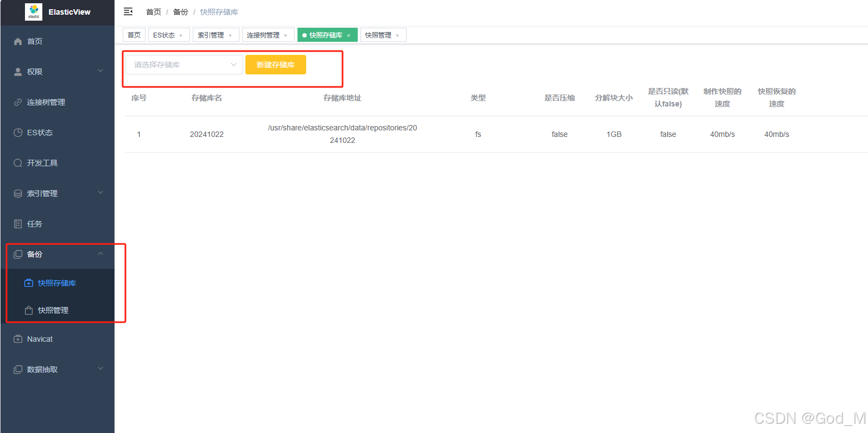The width and height of the screenshot is (868, 433).
Task: Click the repository path /usr/share/elasticsearch/data/repositories
Action: (x=343, y=134)
